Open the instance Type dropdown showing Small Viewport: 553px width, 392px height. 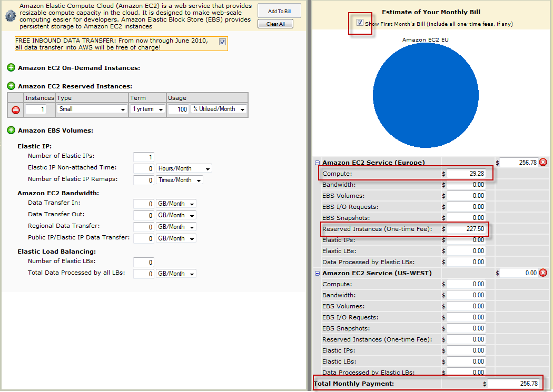point(92,109)
